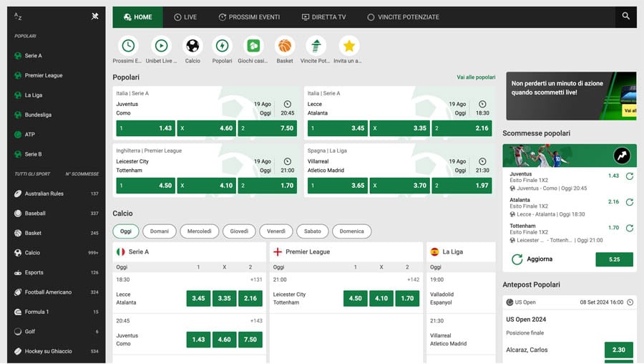Click clock icon on Juventus-Como card
This screenshot has height=364, width=644.
click(288, 104)
